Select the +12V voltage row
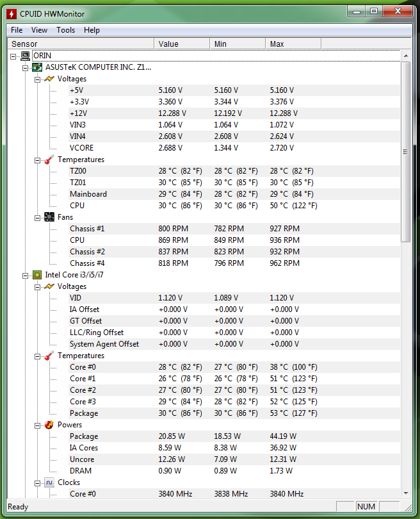This screenshot has width=420, height=519. tap(234, 113)
